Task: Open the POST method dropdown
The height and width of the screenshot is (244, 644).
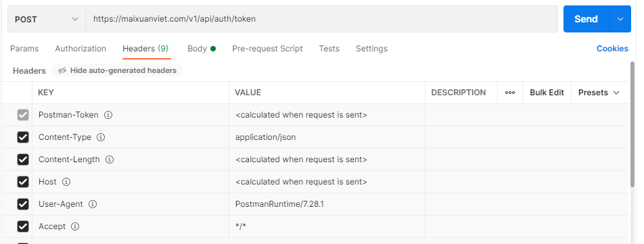Action: coord(47,20)
